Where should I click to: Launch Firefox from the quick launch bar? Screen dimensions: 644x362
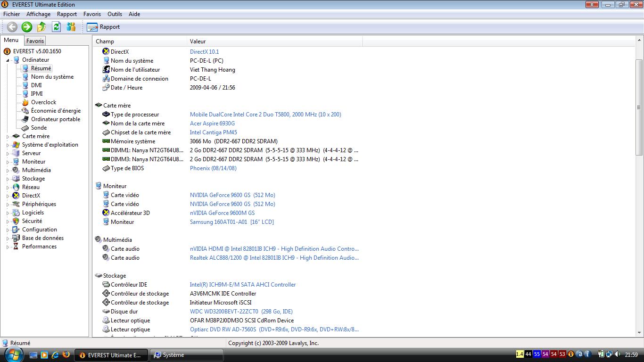66,354
